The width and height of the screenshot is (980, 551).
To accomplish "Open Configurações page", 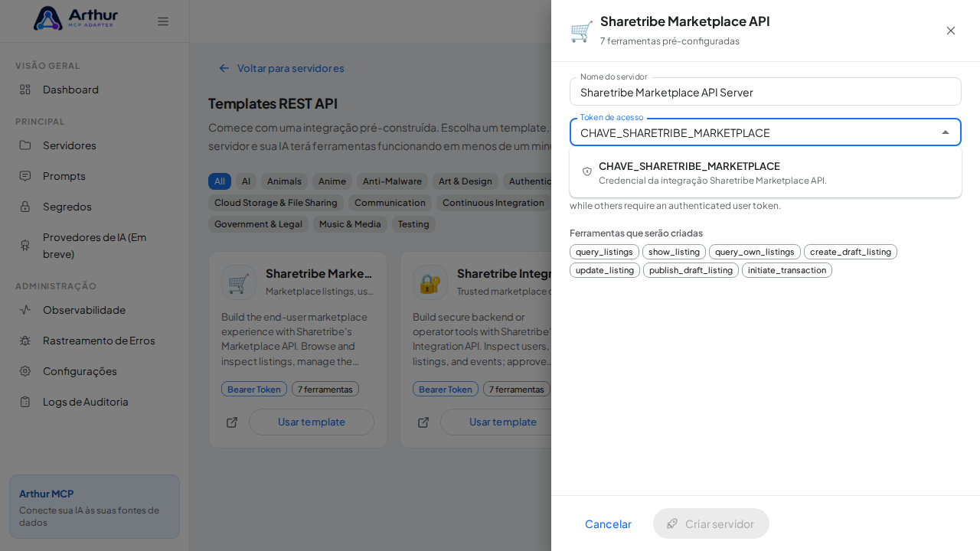I will tap(95, 371).
